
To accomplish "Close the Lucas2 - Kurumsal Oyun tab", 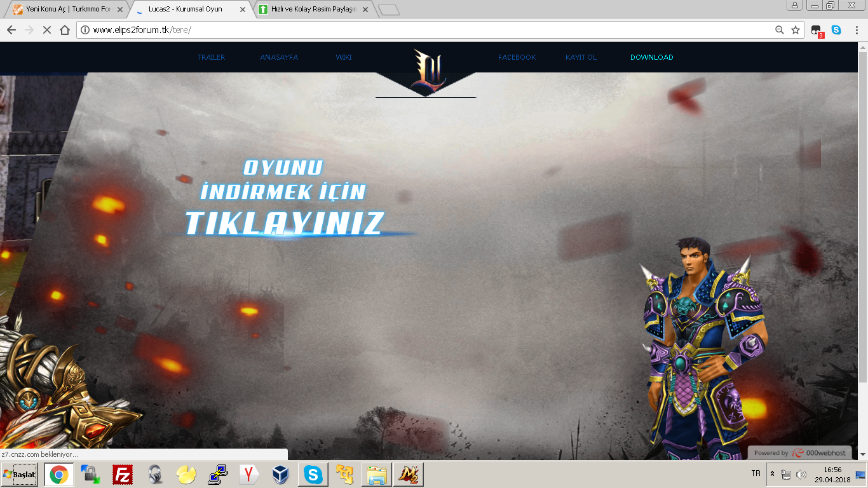I will (x=243, y=10).
